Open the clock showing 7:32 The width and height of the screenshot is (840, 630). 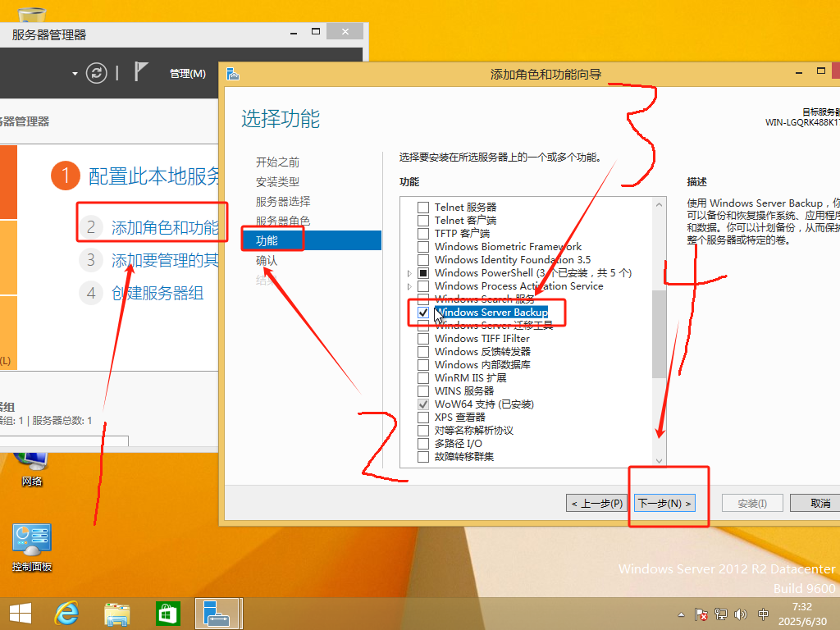802,614
